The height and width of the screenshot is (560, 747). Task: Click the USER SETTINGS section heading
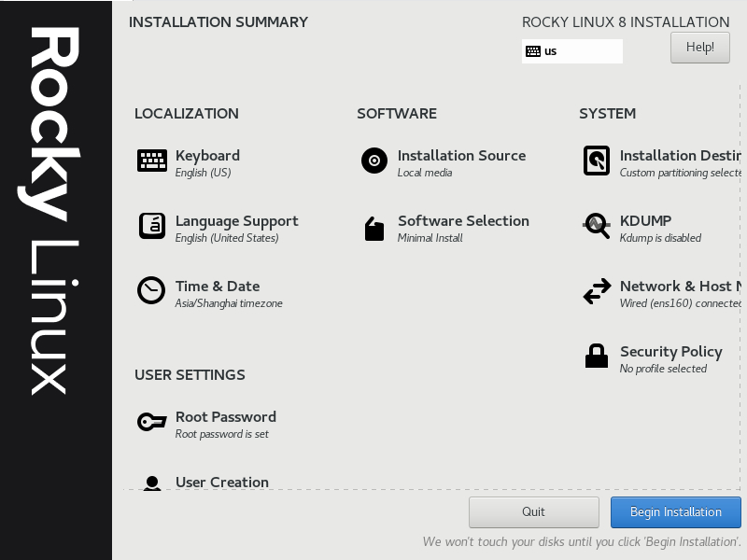tap(190, 375)
